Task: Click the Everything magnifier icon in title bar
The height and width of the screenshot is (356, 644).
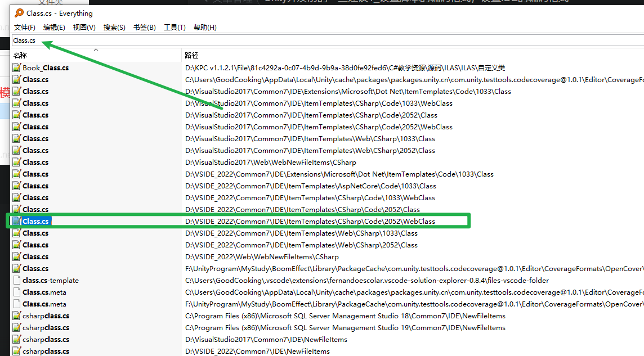Action: pyautogui.click(x=19, y=13)
